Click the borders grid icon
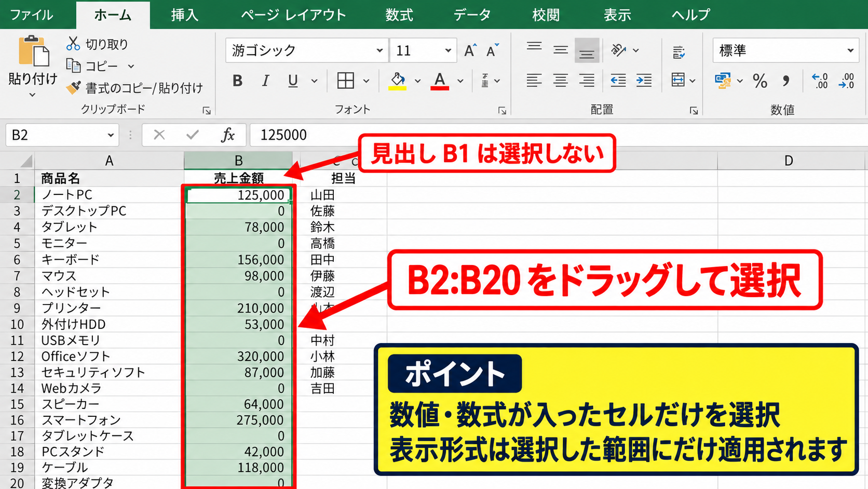Screen dimensions: 868x489 [x=346, y=81]
